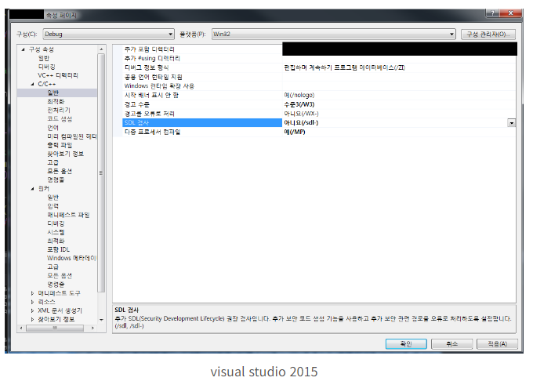The height and width of the screenshot is (392, 533).
Task: Click the 공용 언어 런타임 지원 property
Action: (154, 77)
